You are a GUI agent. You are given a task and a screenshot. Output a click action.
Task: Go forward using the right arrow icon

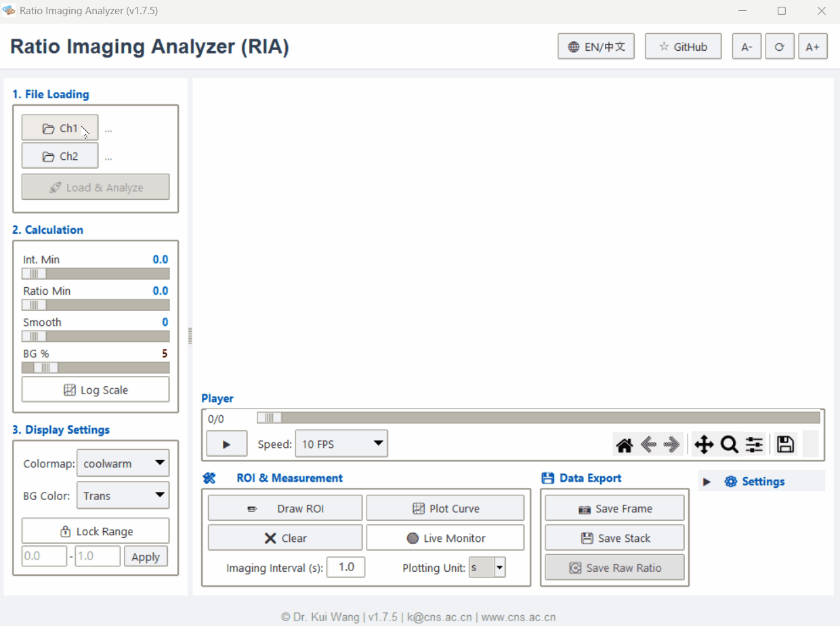671,444
